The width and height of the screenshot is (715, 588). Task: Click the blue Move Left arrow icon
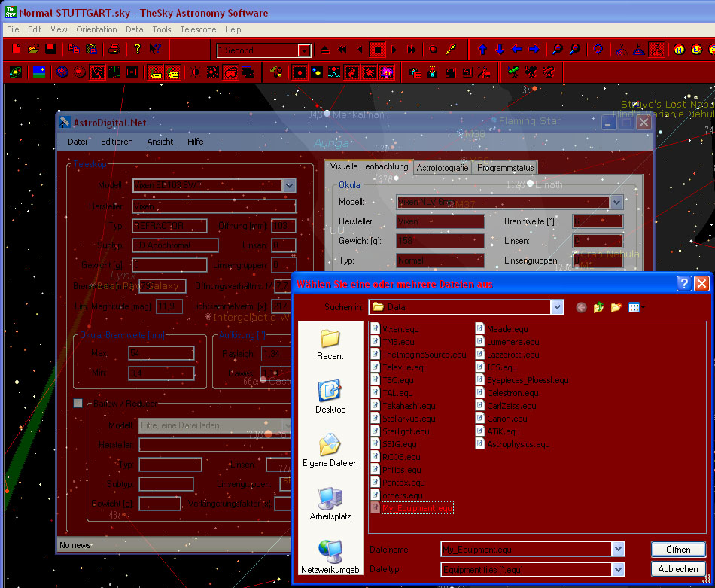tap(516, 50)
